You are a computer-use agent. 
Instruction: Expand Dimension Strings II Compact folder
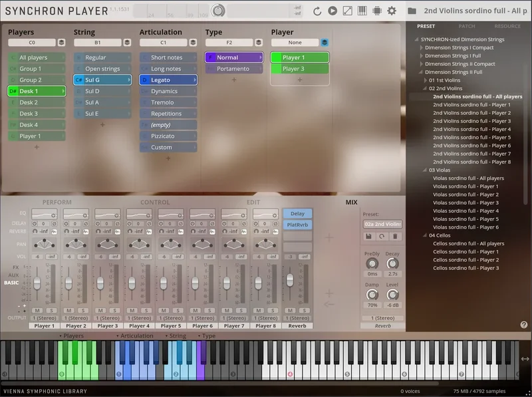(422, 64)
